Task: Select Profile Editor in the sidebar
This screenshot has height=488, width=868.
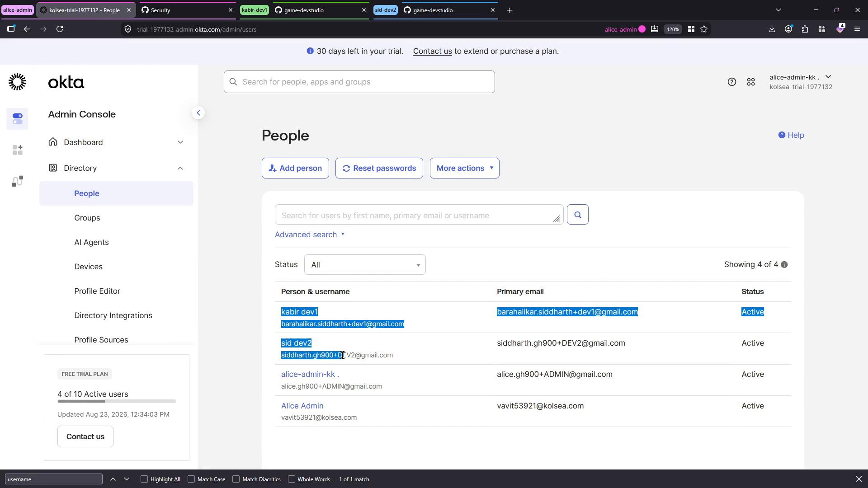Action: pyautogui.click(x=97, y=291)
